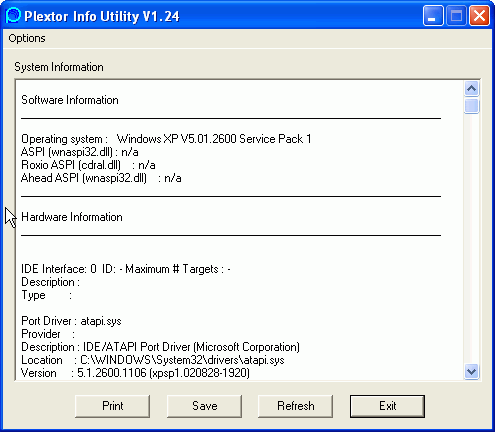Click the 'Hardware Information' heading
Image resolution: width=495 pixels, height=432 pixels.
[72, 217]
